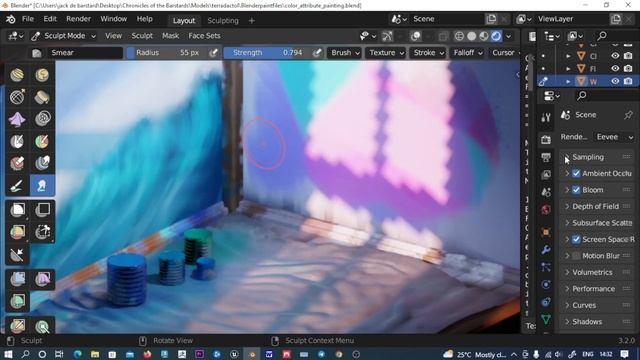The height and width of the screenshot is (360, 640).
Task: Open the Modifiers wrench properties tab
Action: click(546, 250)
